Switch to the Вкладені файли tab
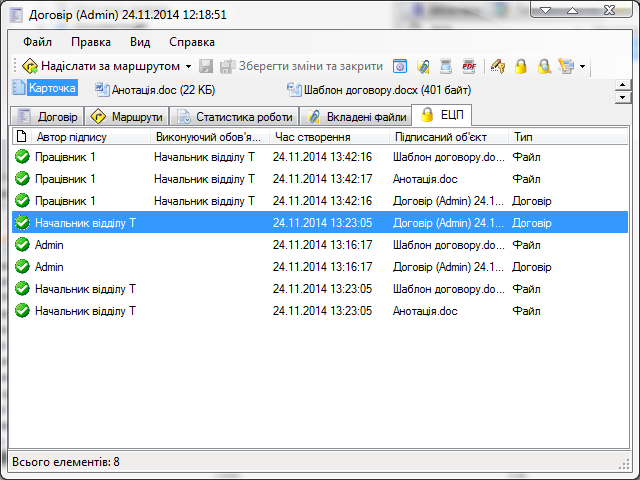The image size is (640, 480). pos(356,117)
